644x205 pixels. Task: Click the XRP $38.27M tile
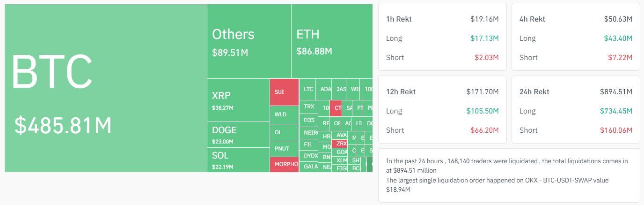[x=238, y=100]
